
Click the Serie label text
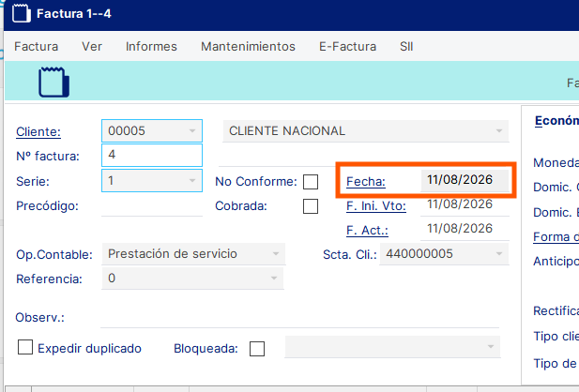(33, 182)
